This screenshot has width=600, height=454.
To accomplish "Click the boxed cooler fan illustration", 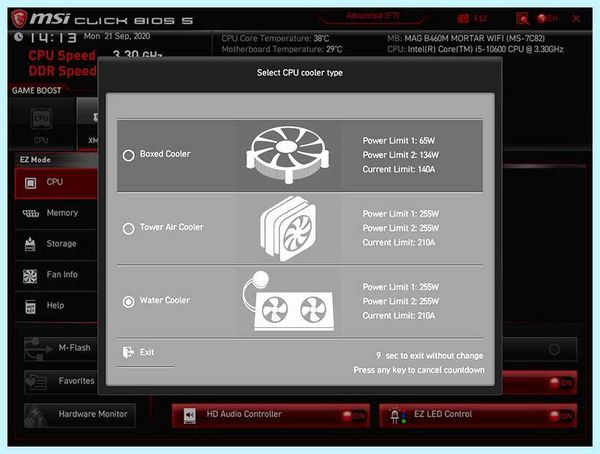I will coord(288,155).
